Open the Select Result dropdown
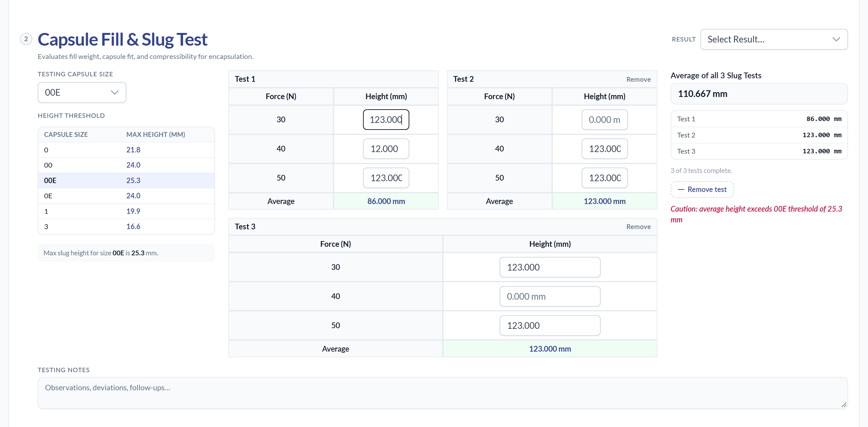Viewport: 868px width, 427px height. click(x=774, y=39)
